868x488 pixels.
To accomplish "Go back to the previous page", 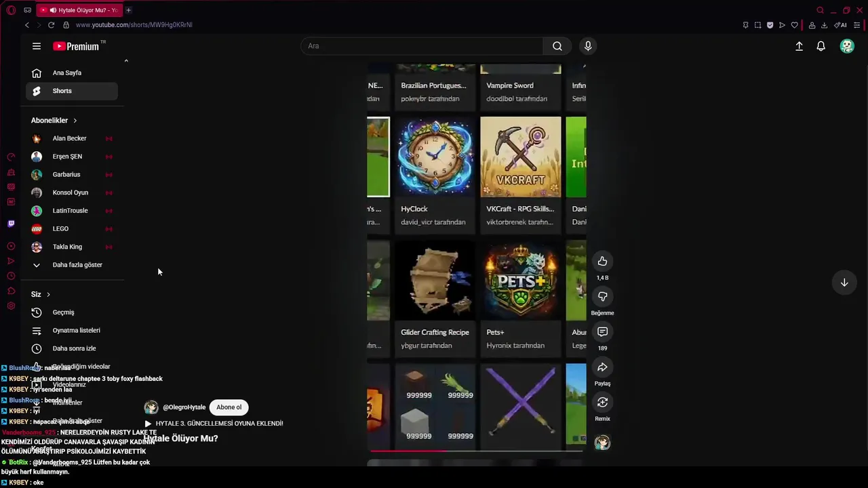I will point(27,25).
